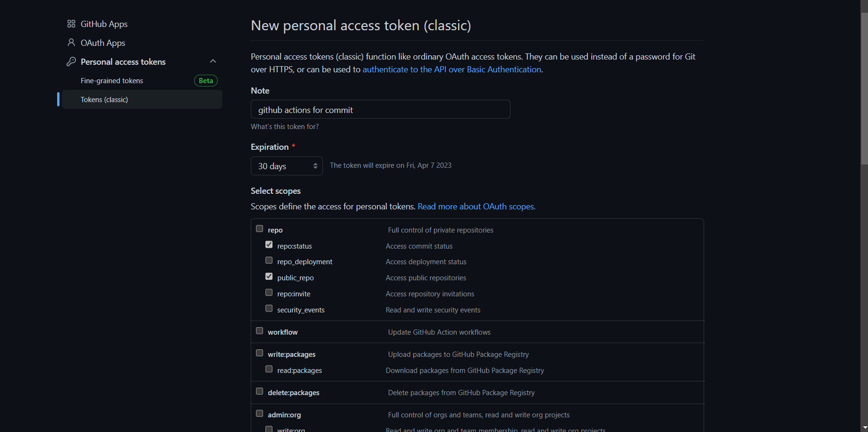
Task: Enable the repo_deployment scope
Action: (269, 260)
